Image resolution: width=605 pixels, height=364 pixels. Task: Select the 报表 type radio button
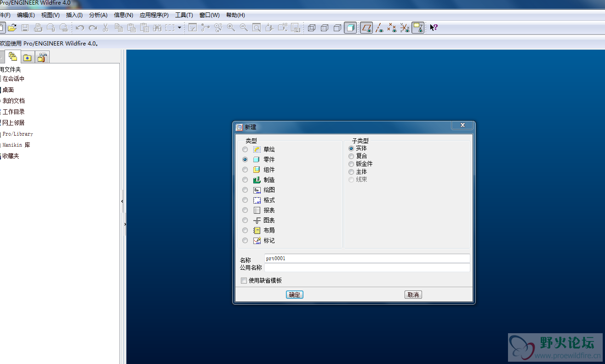coord(245,210)
